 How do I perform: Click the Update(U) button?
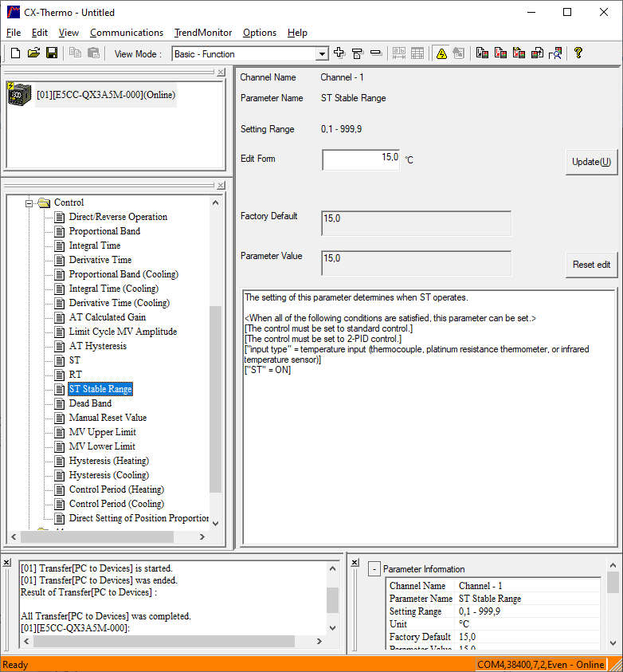pyautogui.click(x=591, y=162)
